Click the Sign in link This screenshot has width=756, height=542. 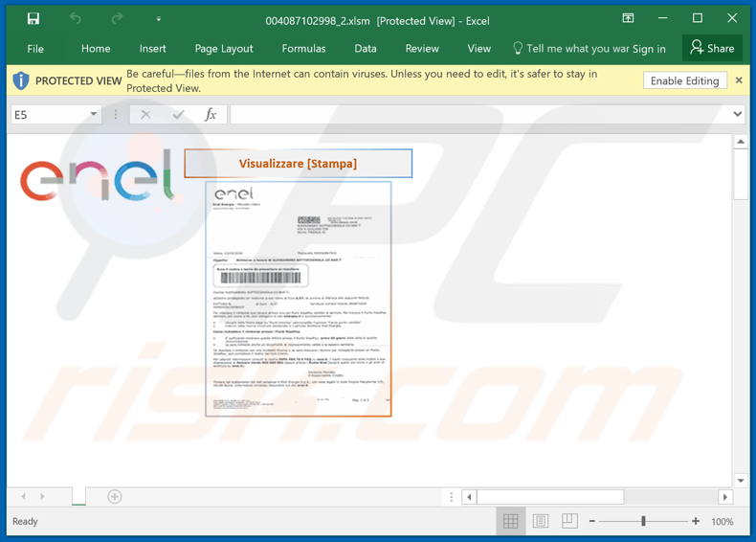pyautogui.click(x=649, y=49)
